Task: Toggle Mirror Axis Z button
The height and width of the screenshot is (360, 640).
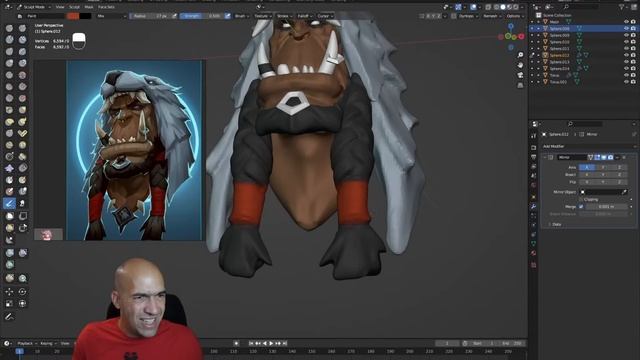Action: click(619, 167)
